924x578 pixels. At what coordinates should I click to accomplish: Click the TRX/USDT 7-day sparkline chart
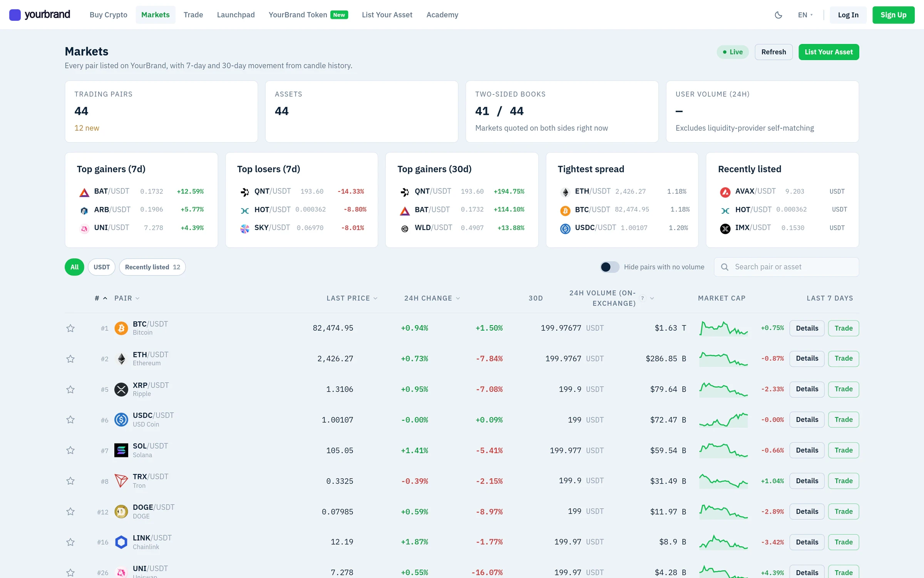click(x=723, y=481)
